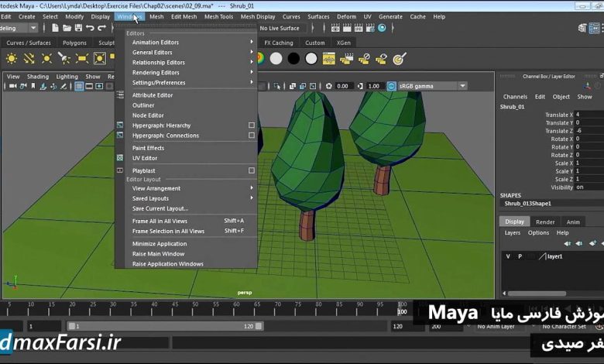Open Hypergraph: Connections option box
Viewport: 604px width, 364px height.
pos(252,136)
